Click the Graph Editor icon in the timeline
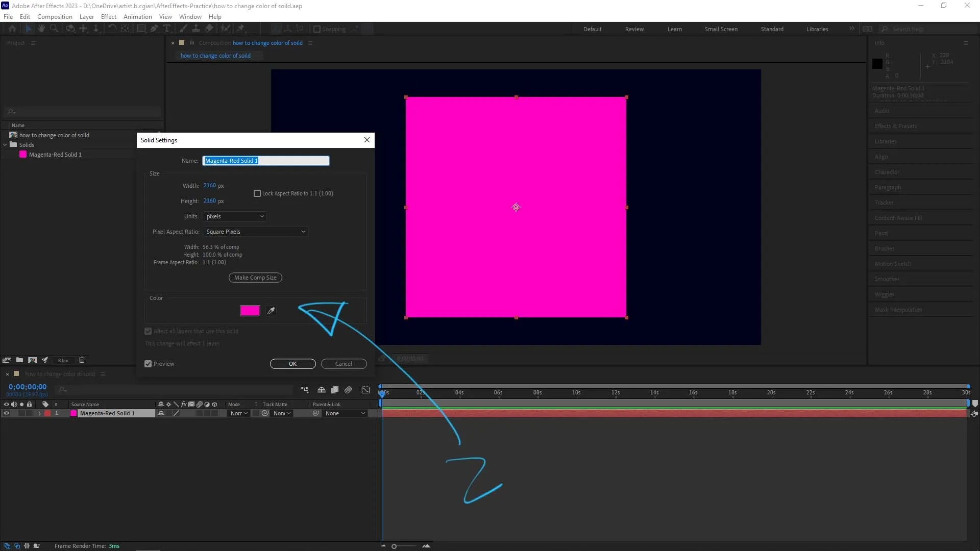980x551 pixels. 365,390
